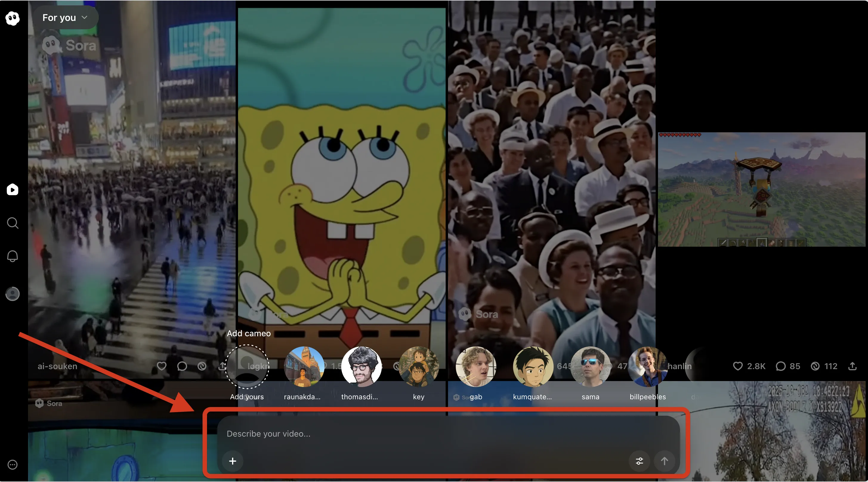This screenshot has height=482, width=868.
Task: Open profile avatar in sidebar
Action: tap(13, 294)
